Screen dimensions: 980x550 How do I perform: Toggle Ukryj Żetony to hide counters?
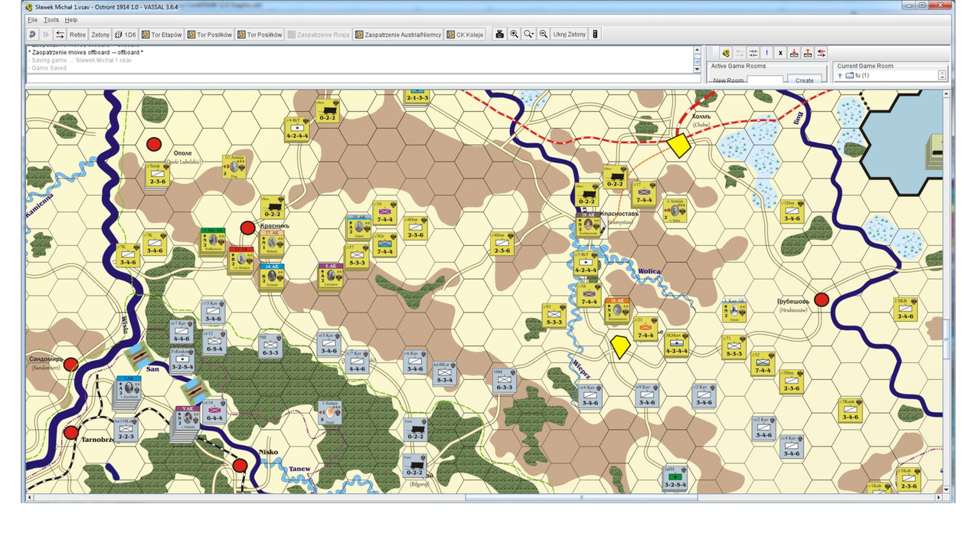(x=570, y=34)
